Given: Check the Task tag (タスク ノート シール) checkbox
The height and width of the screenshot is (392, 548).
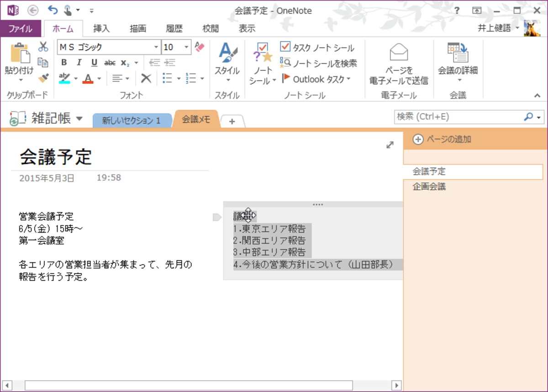Looking at the screenshot, I should click(x=285, y=47).
